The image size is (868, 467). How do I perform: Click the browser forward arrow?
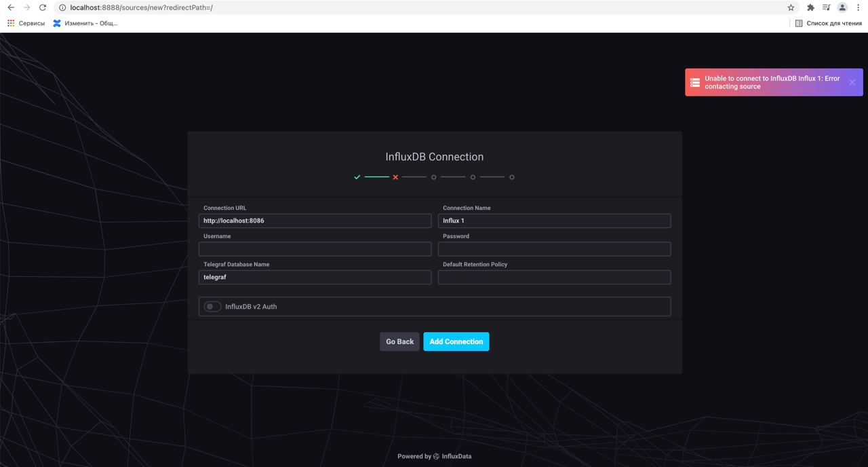click(26, 7)
